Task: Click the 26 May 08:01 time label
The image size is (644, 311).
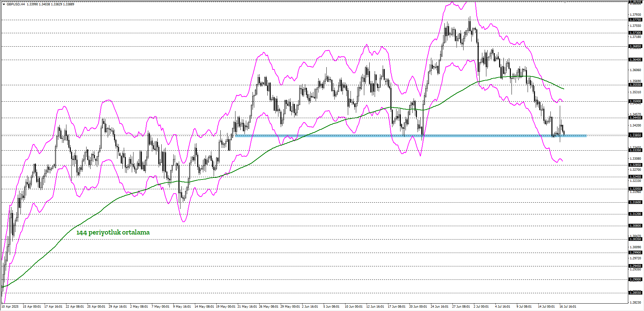Action: pyautogui.click(x=269, y=307)
